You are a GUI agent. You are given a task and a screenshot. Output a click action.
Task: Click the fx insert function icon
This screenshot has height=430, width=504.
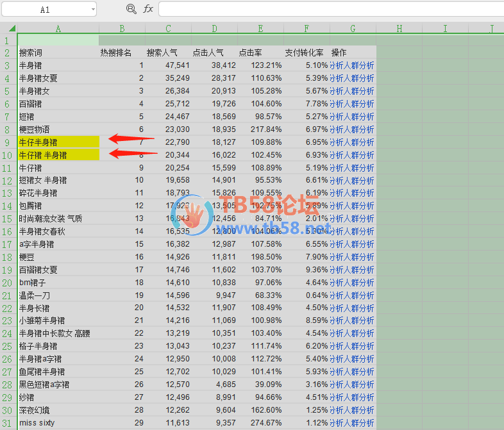tap(148, 9)
